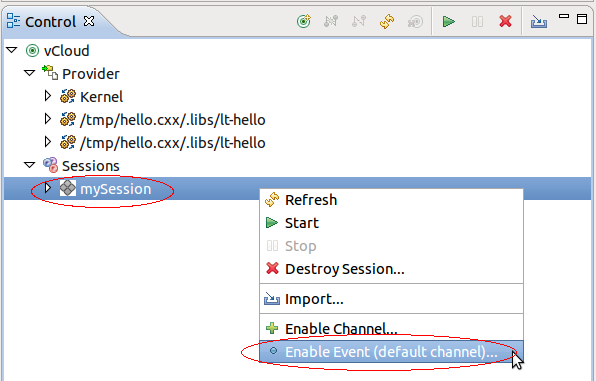Close the Control view tab
Screen dimensions: 596x381
pyautogui.click(x=89, y=21)
